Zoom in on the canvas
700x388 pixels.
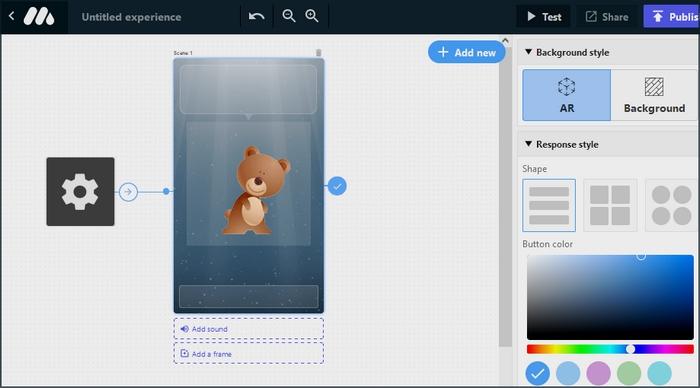[x=312, y=17]
